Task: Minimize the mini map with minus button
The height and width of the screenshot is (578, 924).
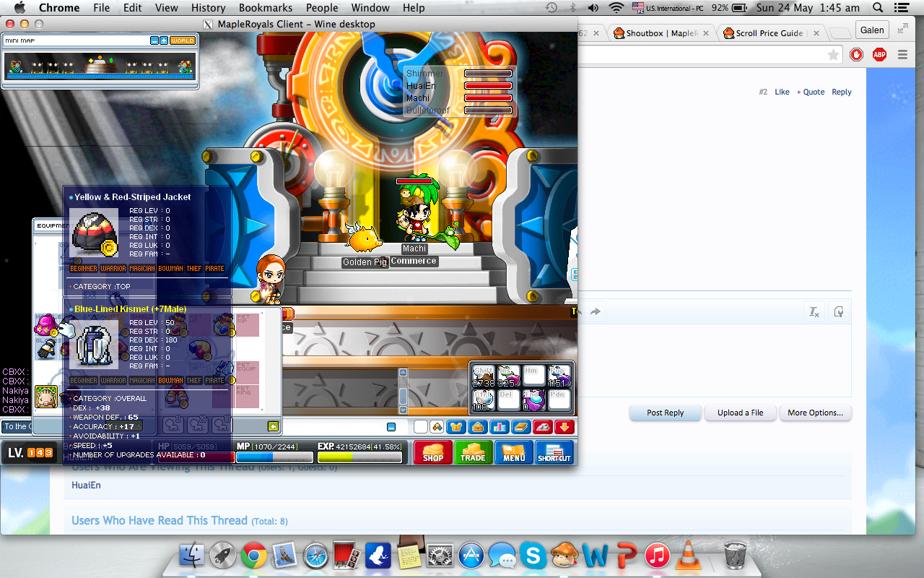Action: [x=154, y=41]
